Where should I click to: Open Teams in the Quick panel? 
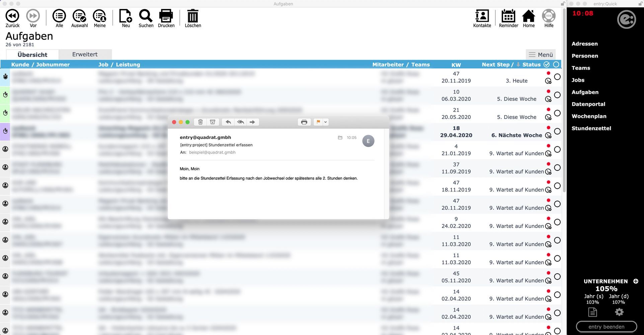click(581, 68)
